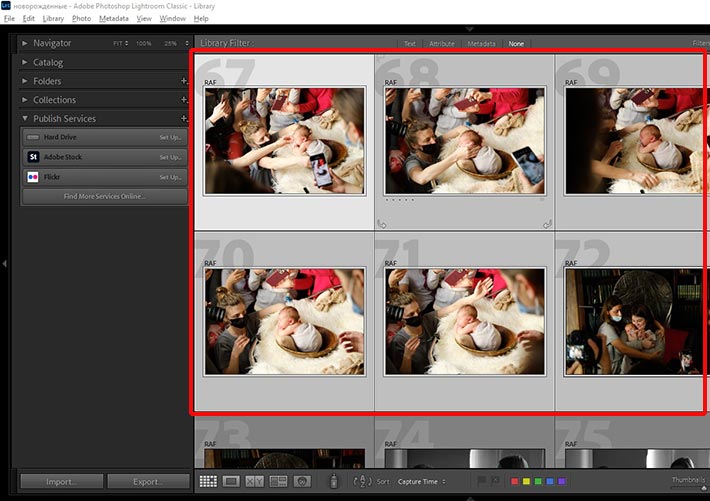Set Navigator zoom to 100%
710x501 pixels.
point(144,43)
